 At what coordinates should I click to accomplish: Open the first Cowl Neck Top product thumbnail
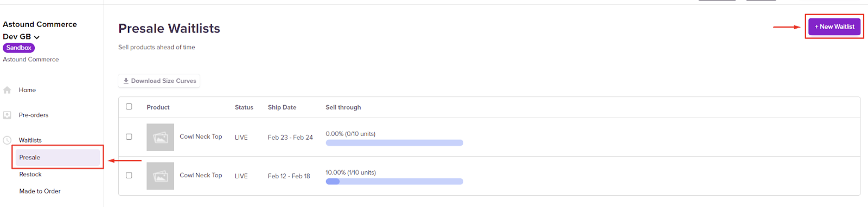[160, 137]
